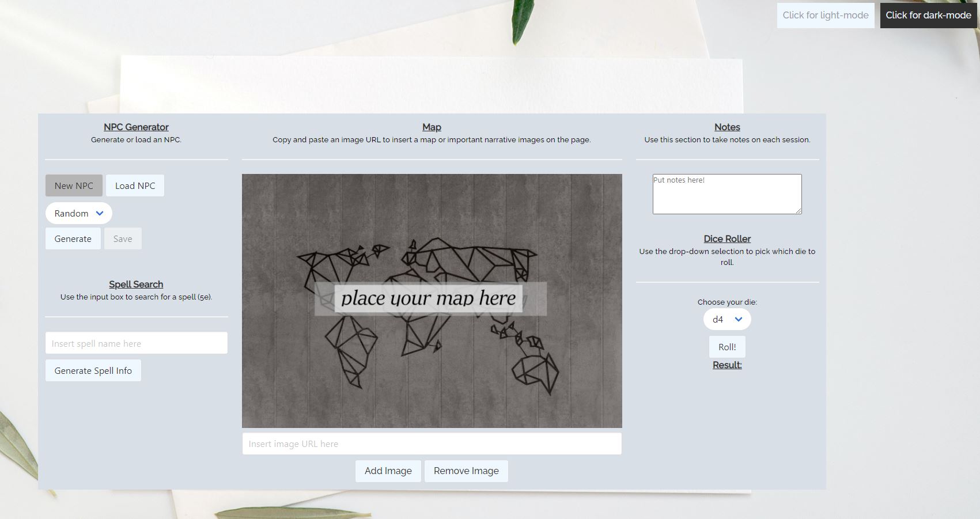This screenshot has width=980, height=519.
Task: Enable dark mode
Action: point(928,15)
